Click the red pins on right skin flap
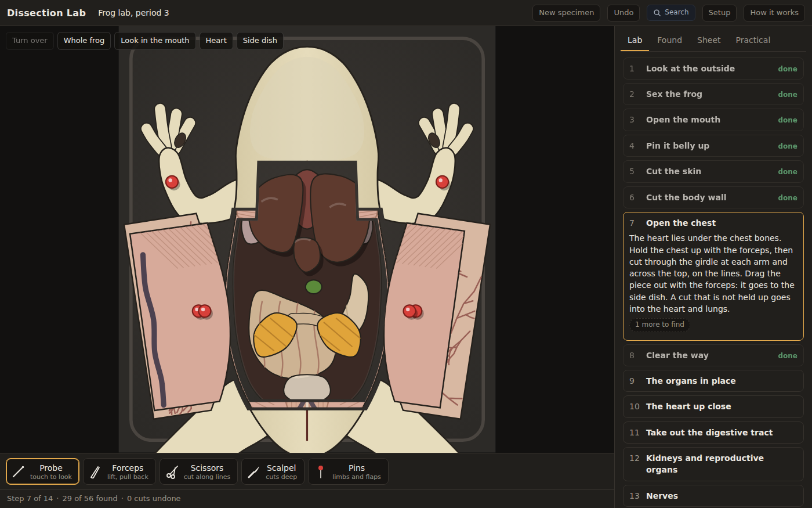 click(x=413, y=311)
